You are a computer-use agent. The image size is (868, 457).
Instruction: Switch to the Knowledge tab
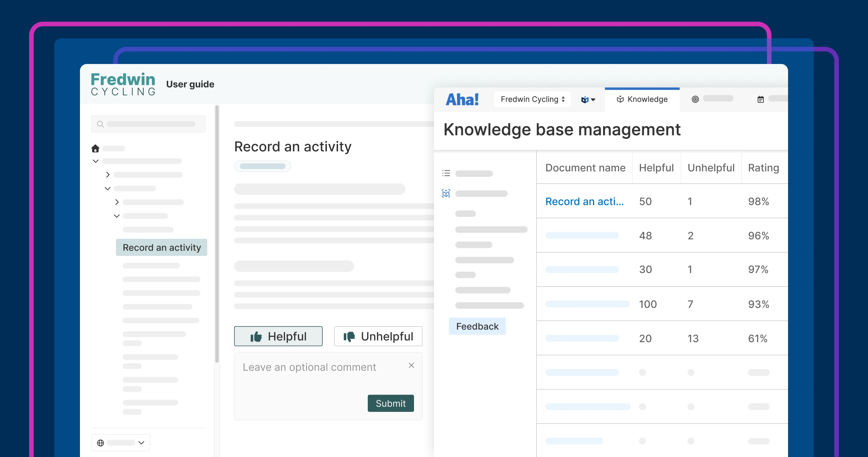pyautogui.click(x=642, y=99)
